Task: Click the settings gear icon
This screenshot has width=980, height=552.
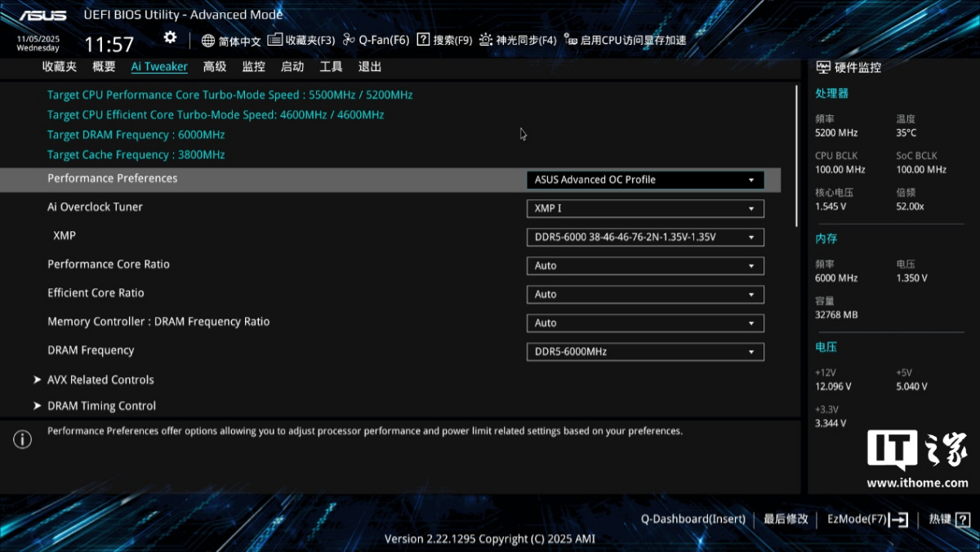Action: click(x=170, y=38)
